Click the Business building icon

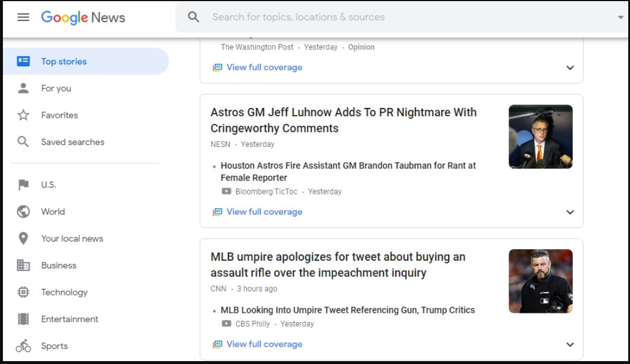(x=23, y=265)
